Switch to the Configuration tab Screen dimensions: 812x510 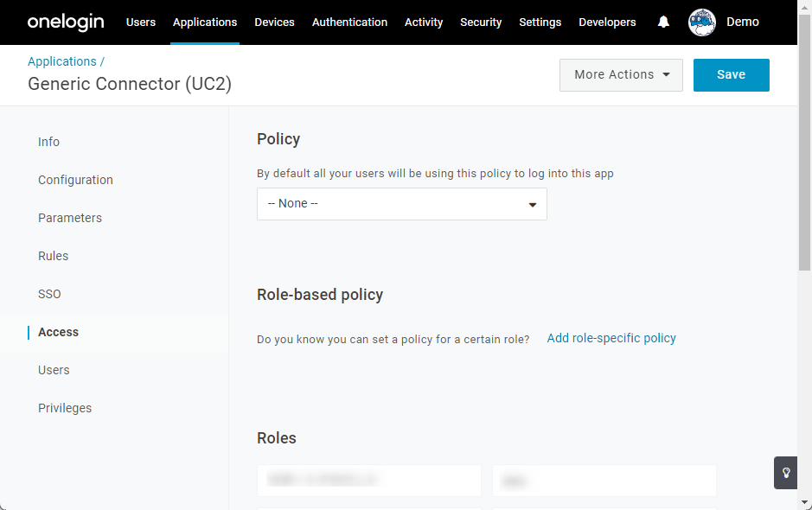[75, 180]
